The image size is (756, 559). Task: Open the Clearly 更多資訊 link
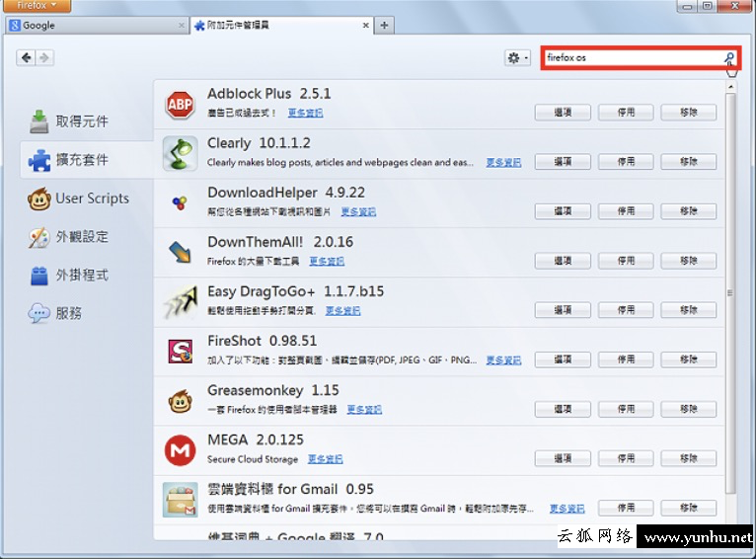[503, 163]
